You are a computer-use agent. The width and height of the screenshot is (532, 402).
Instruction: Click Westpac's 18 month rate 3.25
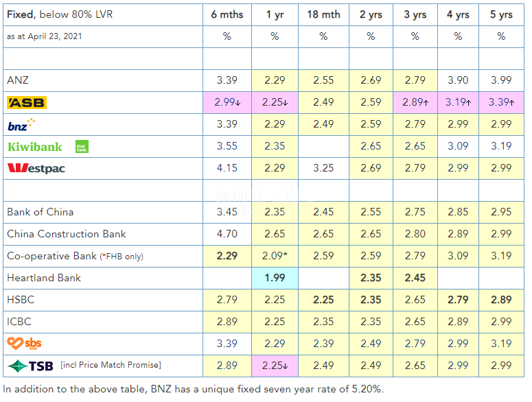pyautogui.click(x=323, y=168)
